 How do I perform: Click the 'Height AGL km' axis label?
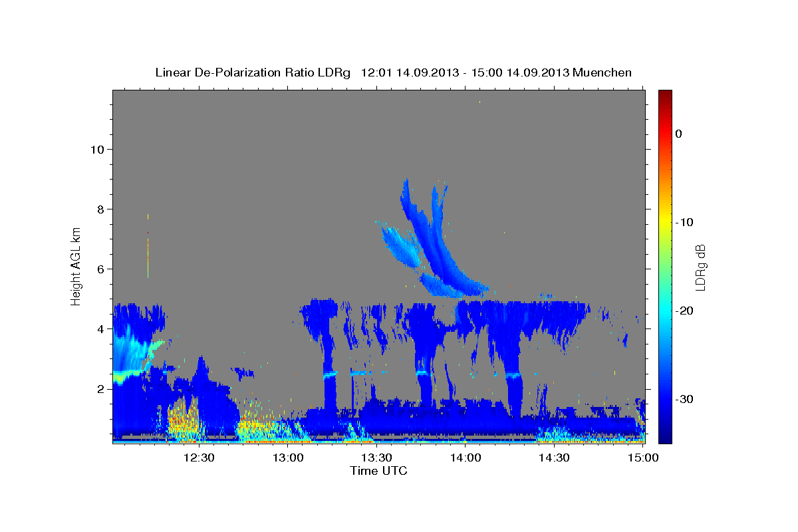tap(76, 266)
